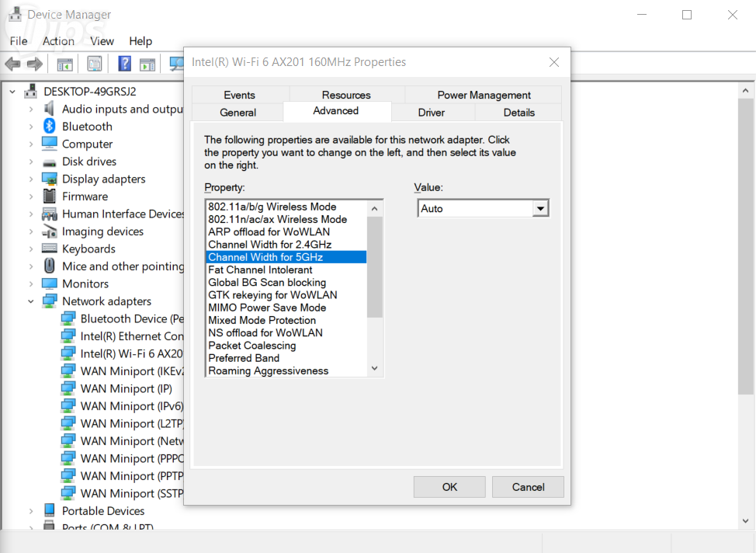Collapse the DESKTOP-49GRSJ2 root node
Image resolution: width=756 pixels, height=553 pixels.
tap(12, 91)
